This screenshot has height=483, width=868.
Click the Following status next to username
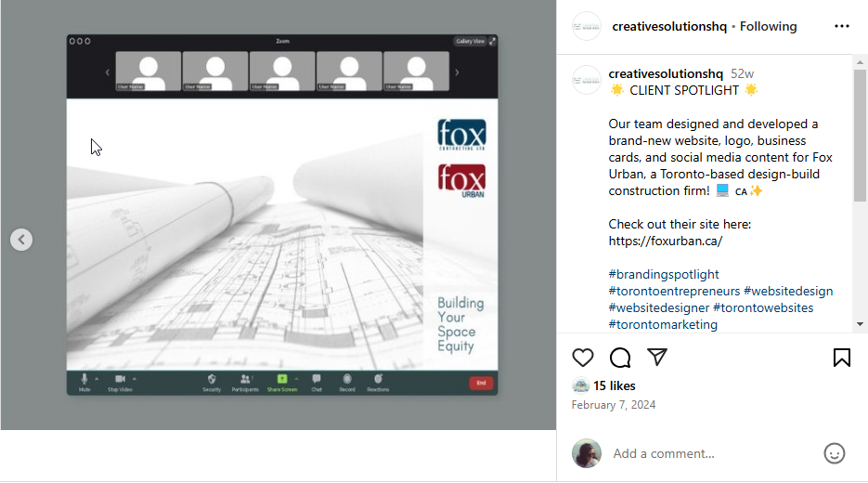(x=769, y=27)
